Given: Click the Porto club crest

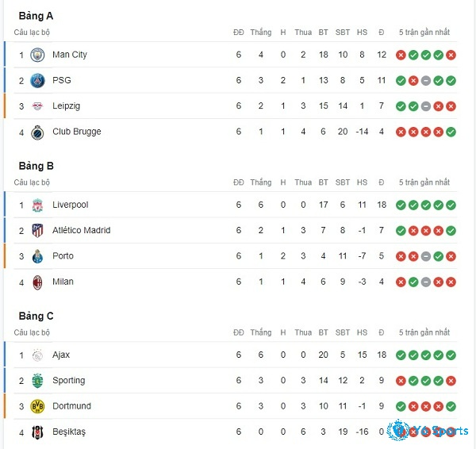Looking at the screenshot, I should click(37, 256).
